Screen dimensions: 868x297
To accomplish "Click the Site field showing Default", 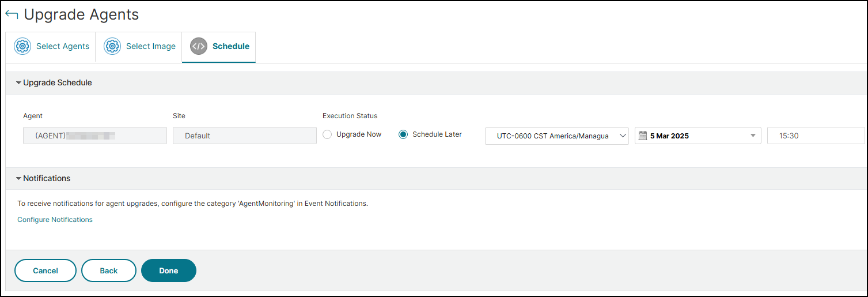I will (x=245, y=136).
